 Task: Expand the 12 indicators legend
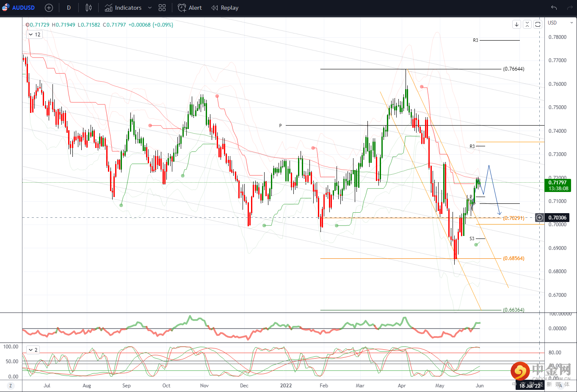click(34, 35)
